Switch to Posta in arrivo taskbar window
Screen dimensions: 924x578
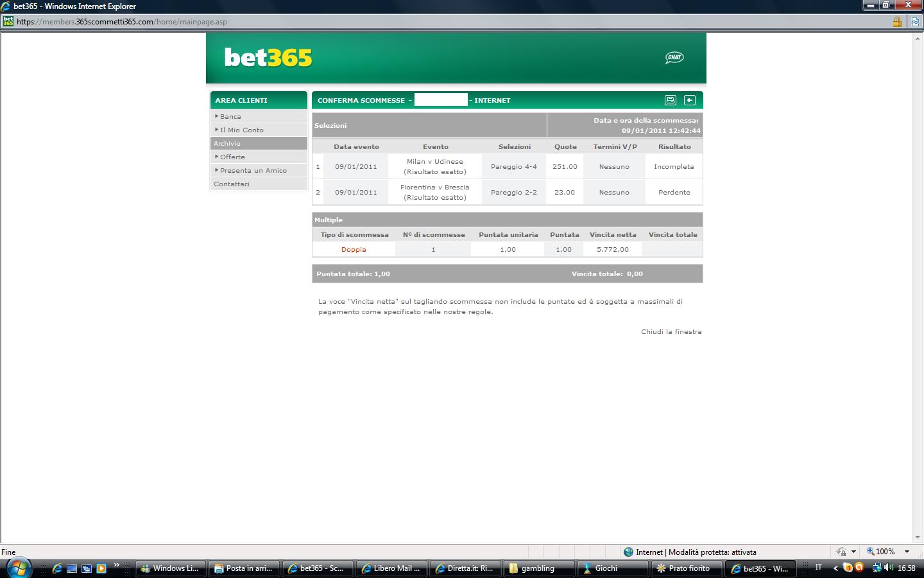click(244, 568)
